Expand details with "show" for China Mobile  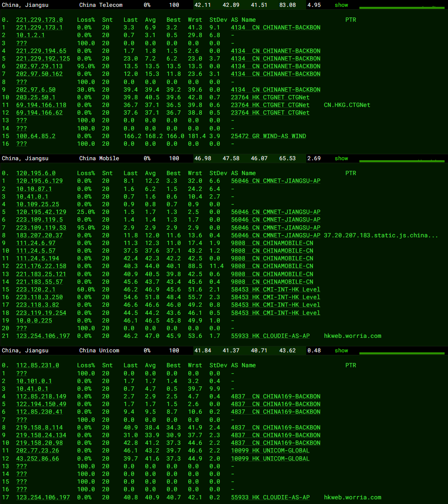pos(341,158)
